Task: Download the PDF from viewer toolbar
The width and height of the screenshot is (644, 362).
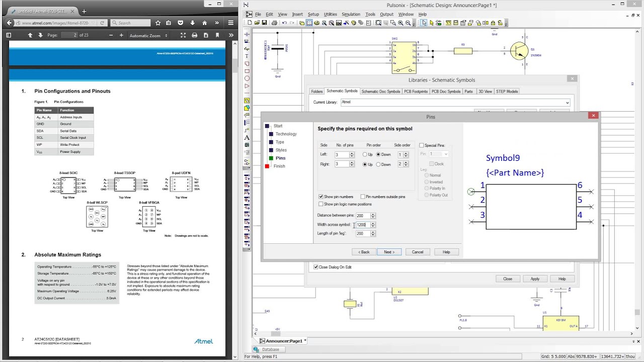Action: point(206,35)
